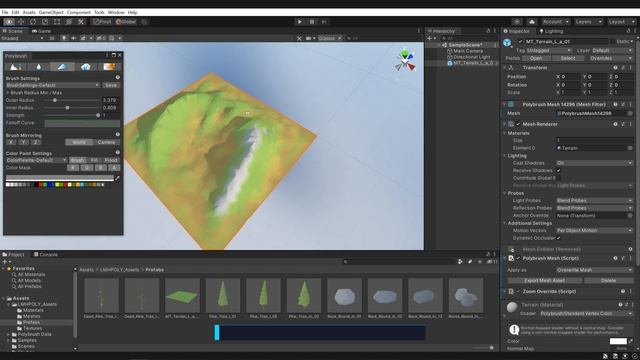
Task: Expand Brush Radius Min / Max foldout
Action: click(8, 93)
